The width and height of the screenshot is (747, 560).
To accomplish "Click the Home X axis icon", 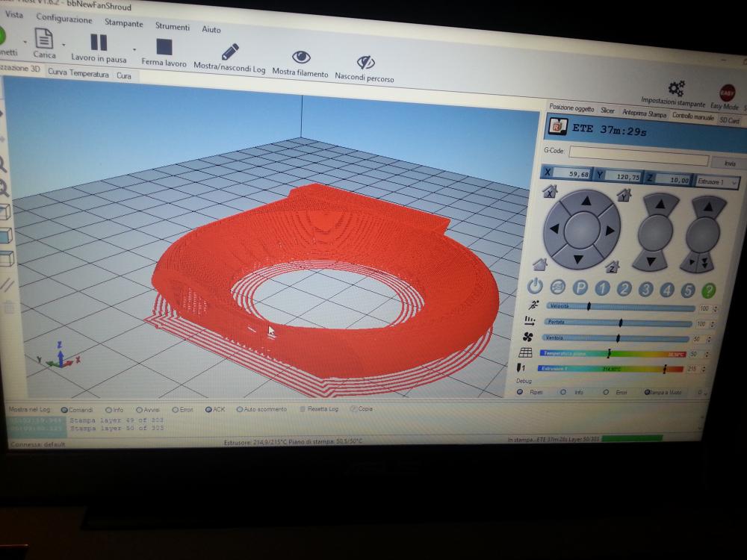I will [551, 193].
